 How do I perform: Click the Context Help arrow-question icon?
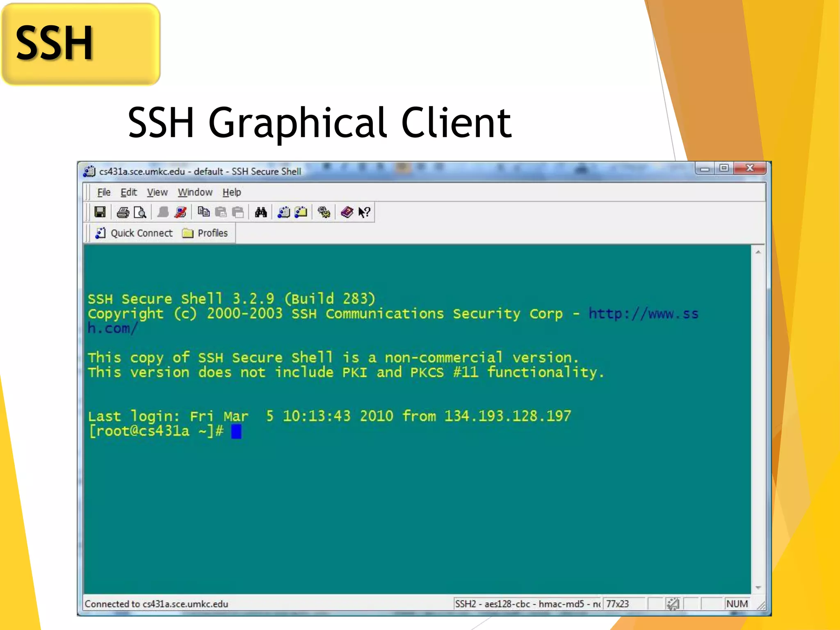coord(364,212)
